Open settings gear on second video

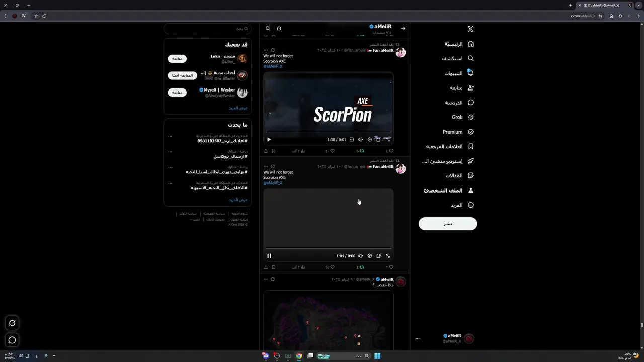[x=370, y=256]
